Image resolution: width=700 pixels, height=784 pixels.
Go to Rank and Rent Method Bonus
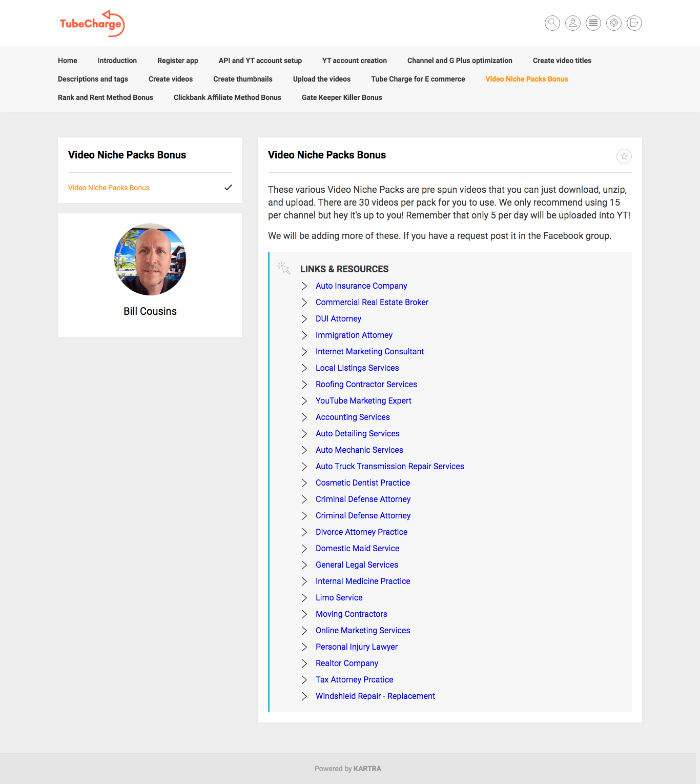point(106,97)
